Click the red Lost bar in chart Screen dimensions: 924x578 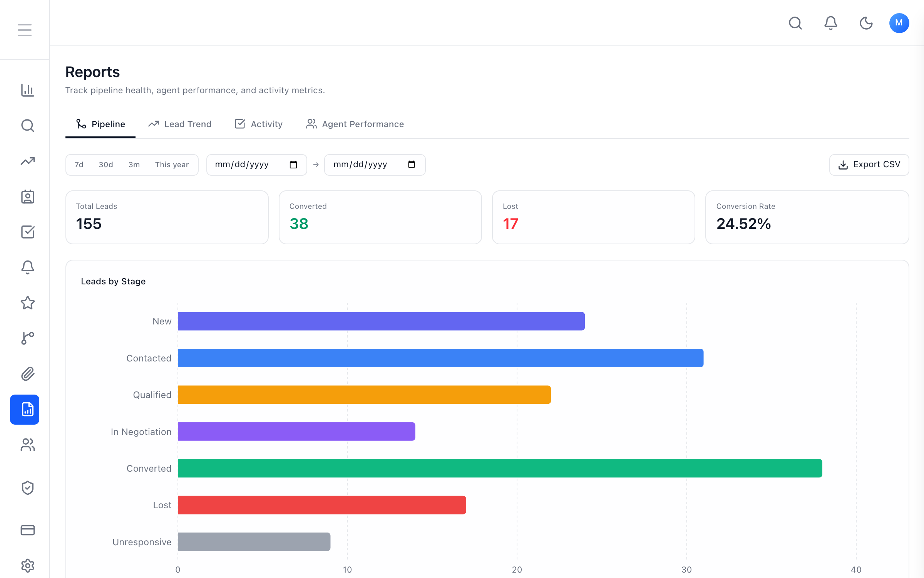click(x=322, y=505)
